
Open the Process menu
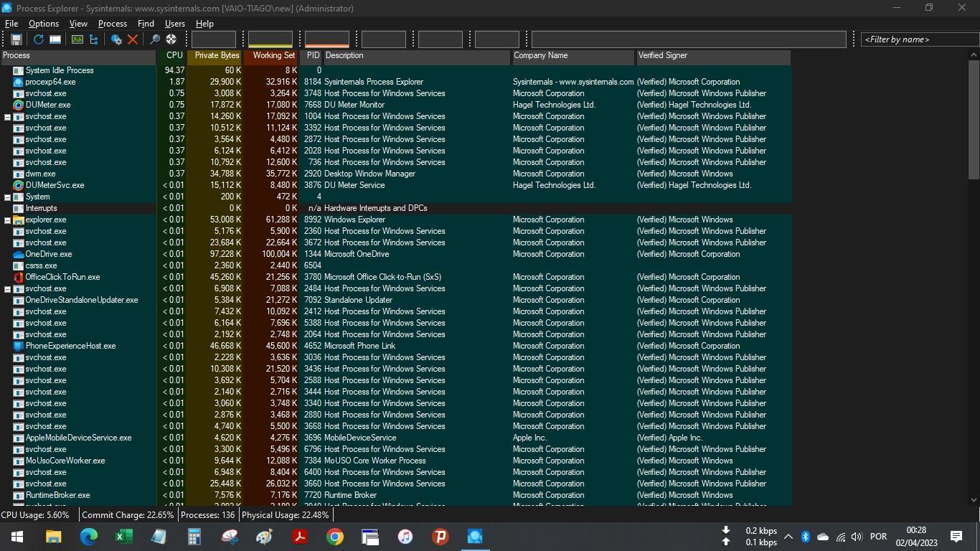point(113,24)
